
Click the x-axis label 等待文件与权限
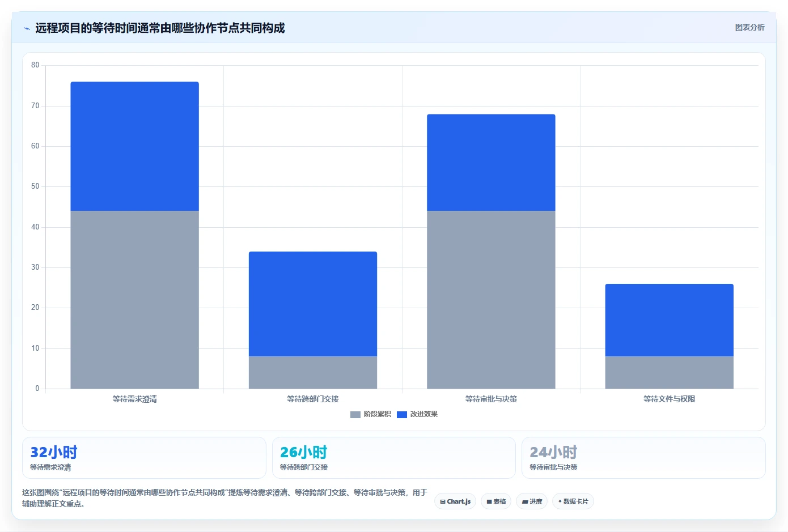tap(670, 399)
